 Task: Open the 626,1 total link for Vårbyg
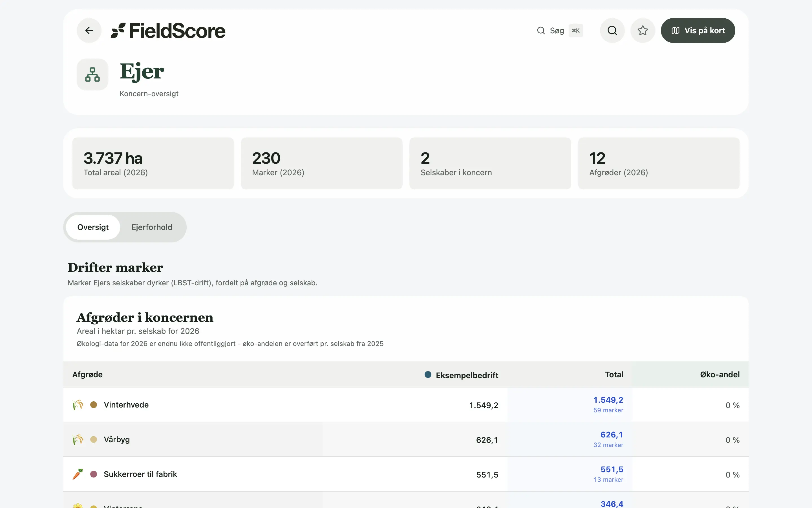(612, 435)
